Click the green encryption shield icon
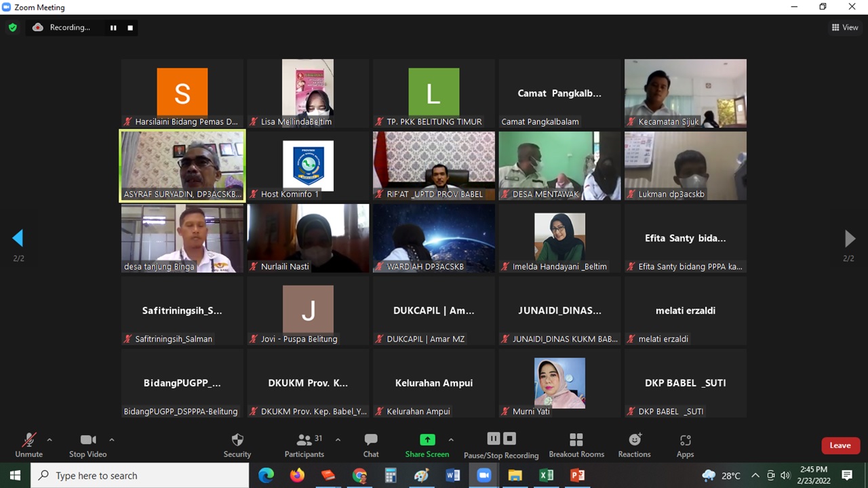This screenshot has height=488, width=868. 12,28
